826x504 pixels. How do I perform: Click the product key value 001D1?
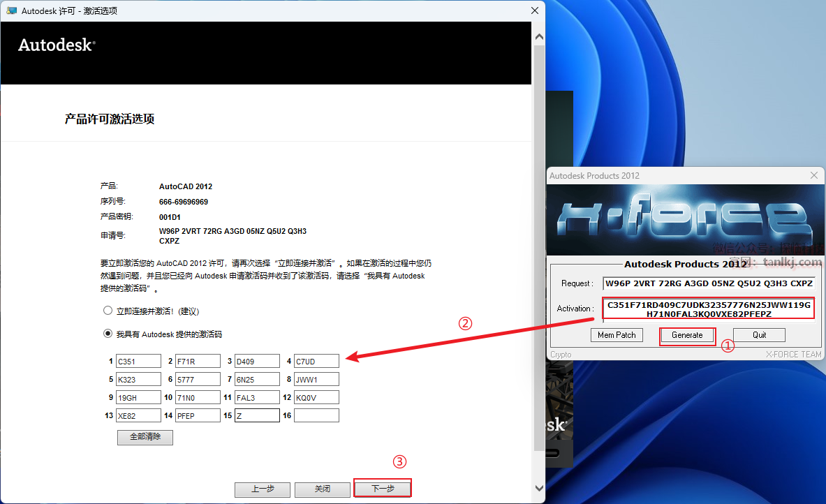[x=170, y=217]
